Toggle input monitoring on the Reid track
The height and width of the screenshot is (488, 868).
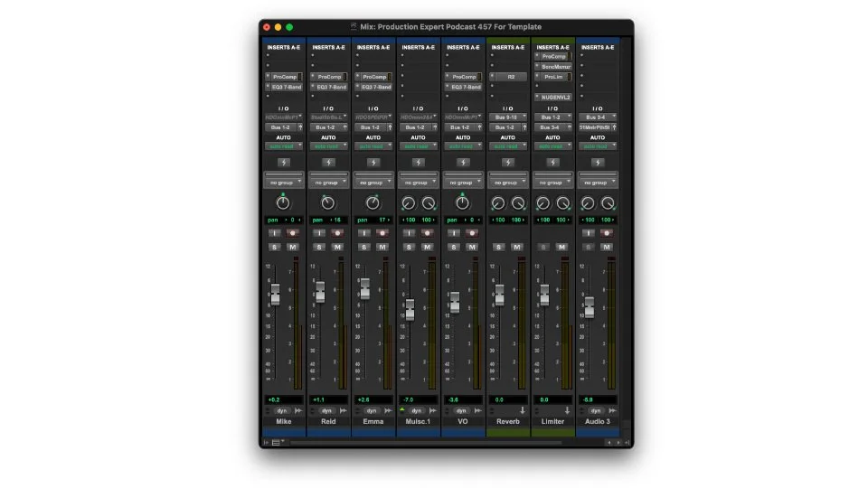319,233
